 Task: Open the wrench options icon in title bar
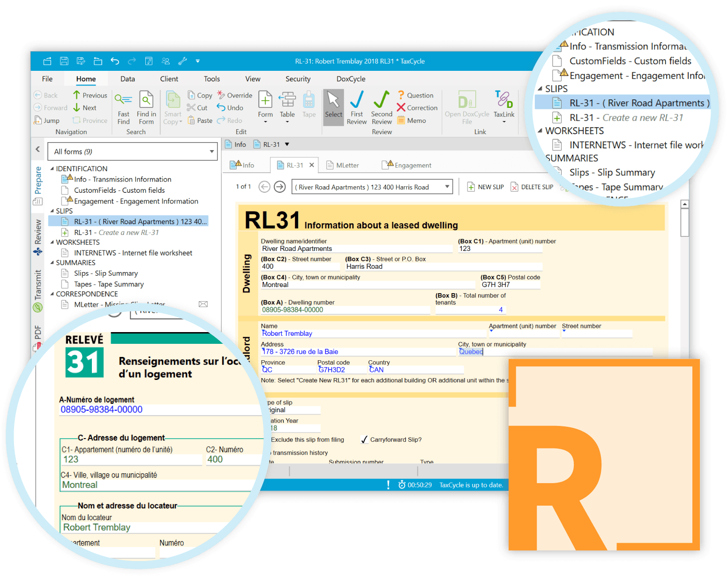183,61
